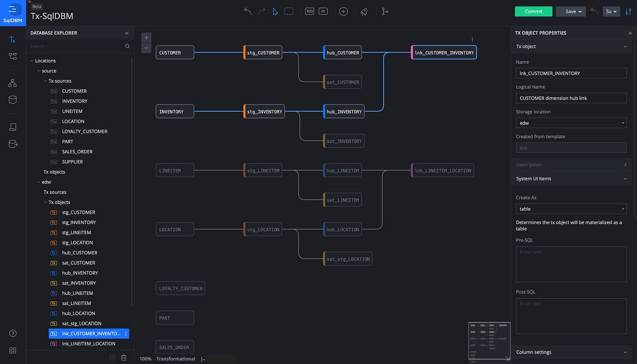Open the sliders settings icon at top right
Screen dimensions: 637x364
pyautogui.click(x=629, y=11)
